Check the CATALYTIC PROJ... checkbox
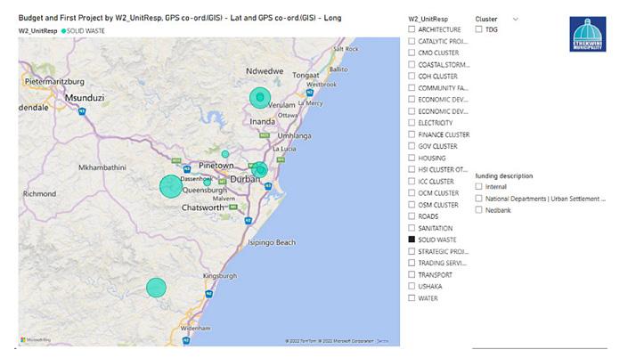644x358 pixels. point(412,41)
